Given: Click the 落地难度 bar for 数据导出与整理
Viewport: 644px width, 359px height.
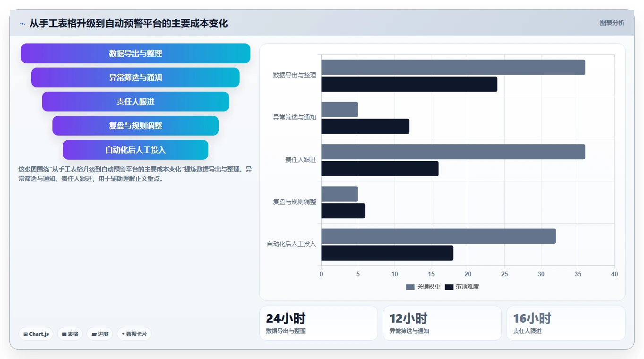Looking at the screenshot, I should (409, 84).
